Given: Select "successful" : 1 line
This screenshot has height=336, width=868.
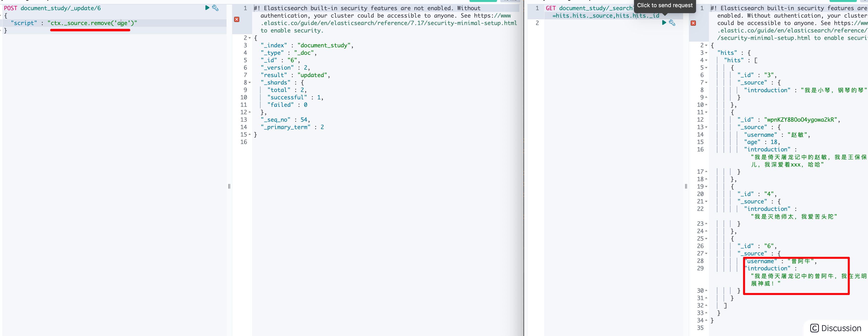Looking at the screenshot, I should pyautogui.click(x=295, y=98).
